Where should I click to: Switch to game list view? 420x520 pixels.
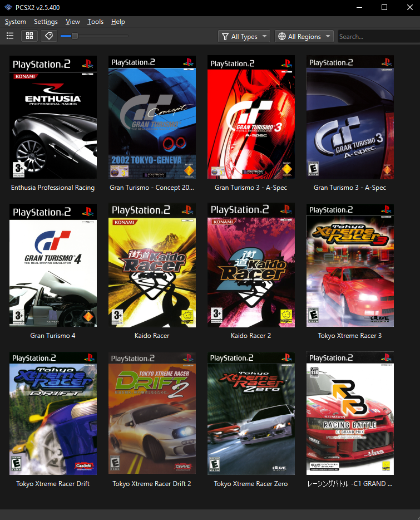click(x=10, y=36)
